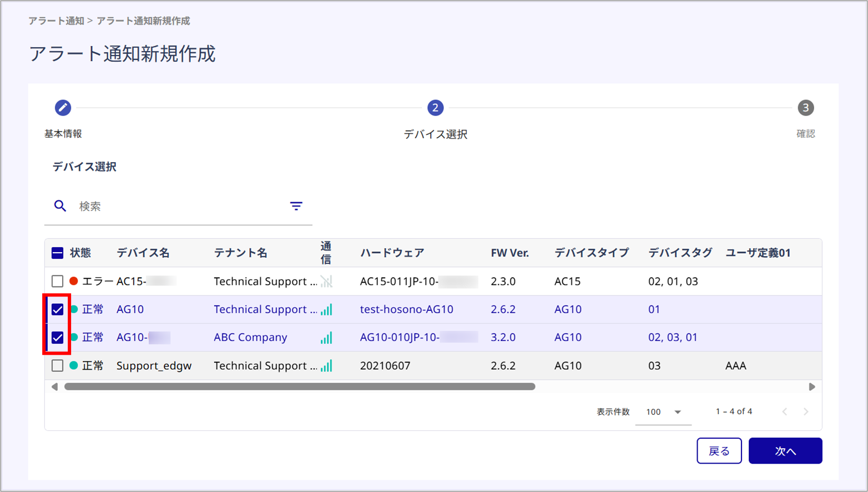Click the エラー status text in AC15 row
Viewport: 868px width, 492px height.
click(98, 282)
